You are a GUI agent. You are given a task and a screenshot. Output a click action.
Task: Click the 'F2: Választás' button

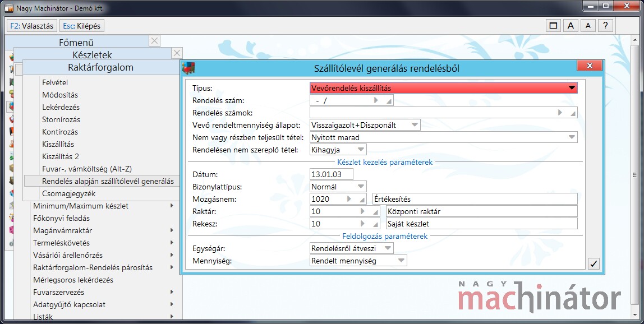31,25
